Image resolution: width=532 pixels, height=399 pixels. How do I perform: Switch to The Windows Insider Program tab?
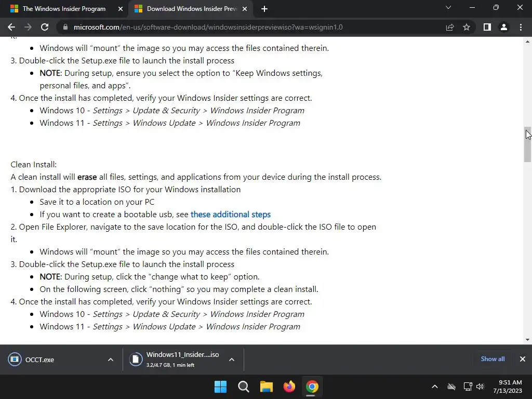coord(64,9)
